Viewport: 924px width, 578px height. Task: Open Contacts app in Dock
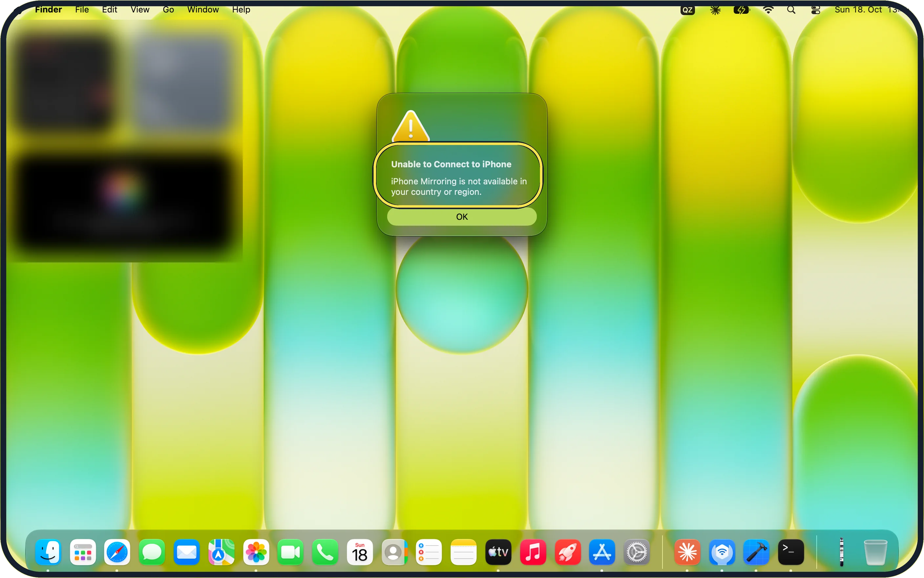(x=394, y=552)
